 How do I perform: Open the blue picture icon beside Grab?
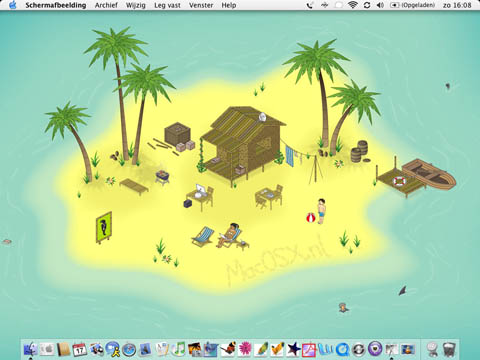tap(408, 349)
